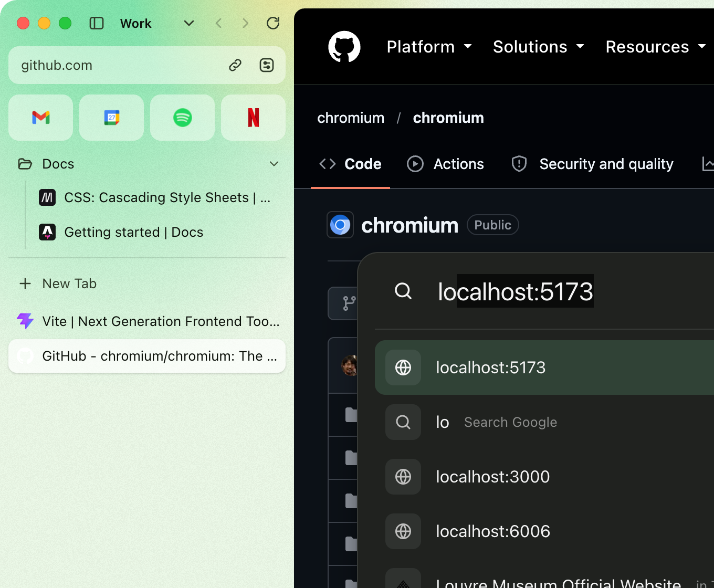
Task: Click the plus icon next to New Tab
Action: pos(25,283)
